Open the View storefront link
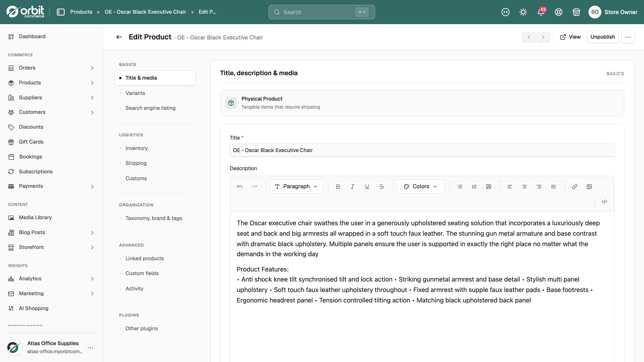 [571, 37]
